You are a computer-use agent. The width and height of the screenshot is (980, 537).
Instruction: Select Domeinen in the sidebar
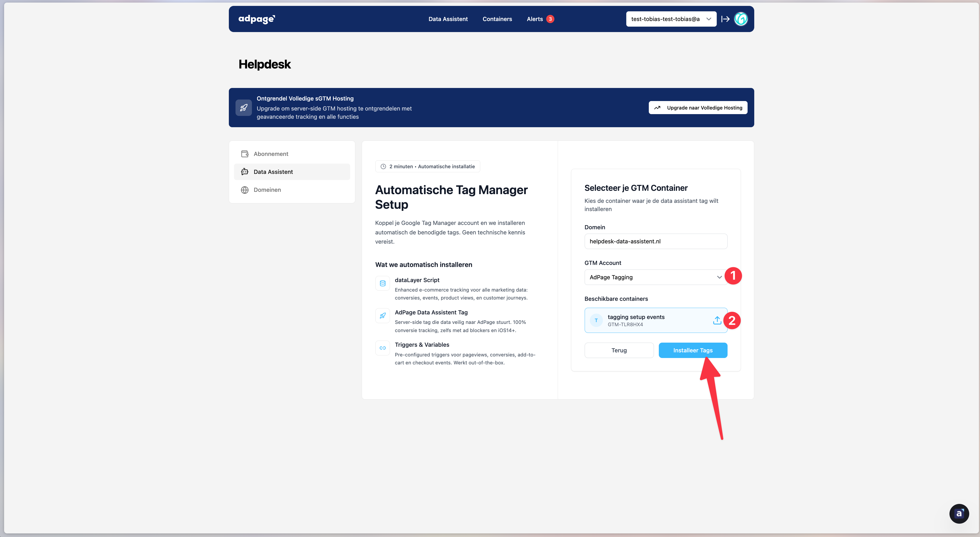click(x=267, y=190)
